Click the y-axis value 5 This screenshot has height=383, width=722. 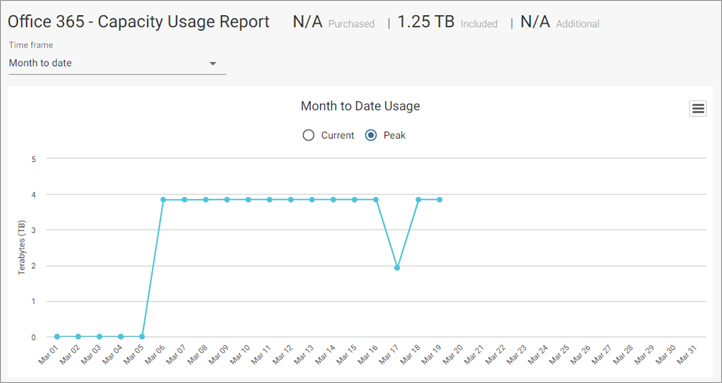34,159
